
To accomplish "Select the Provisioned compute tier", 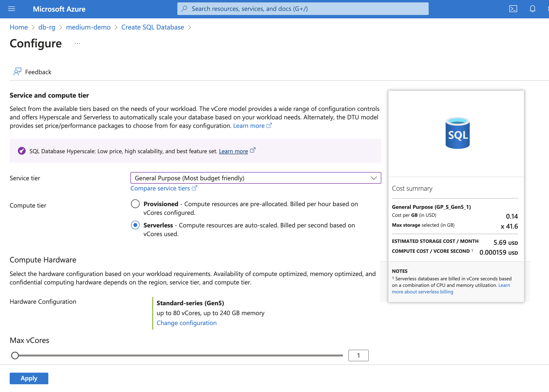I will (x=135, y=204).
